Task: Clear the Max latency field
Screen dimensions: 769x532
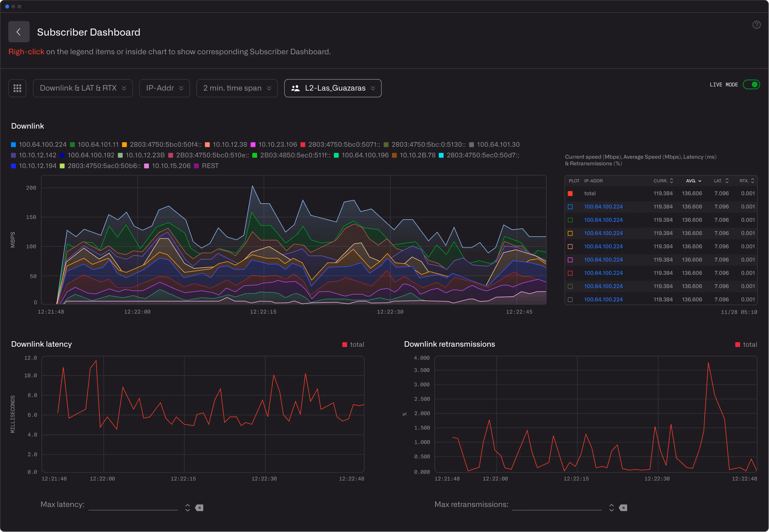Action: [x=199, y=508]
